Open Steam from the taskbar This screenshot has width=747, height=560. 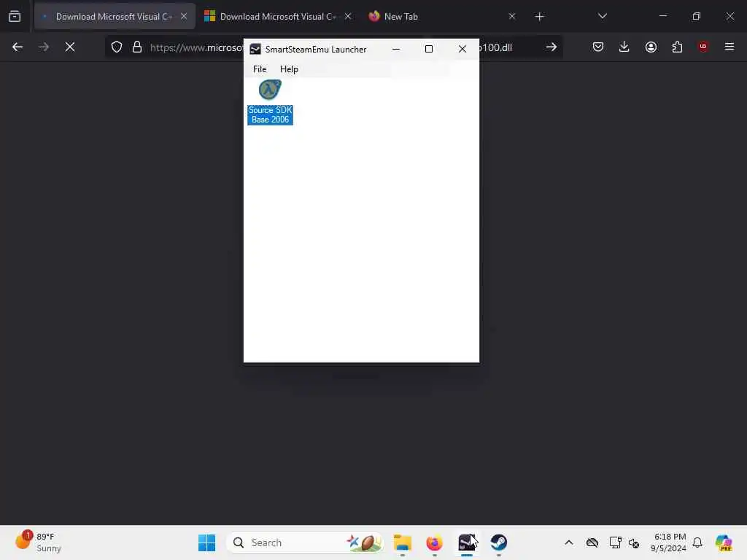[499, 542]
